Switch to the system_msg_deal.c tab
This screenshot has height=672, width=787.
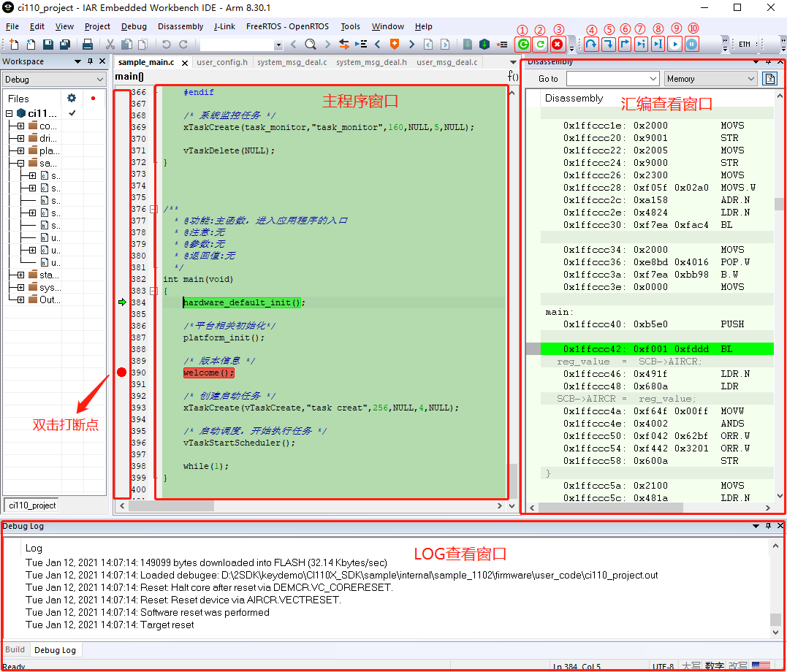click(x=292, y=62)
